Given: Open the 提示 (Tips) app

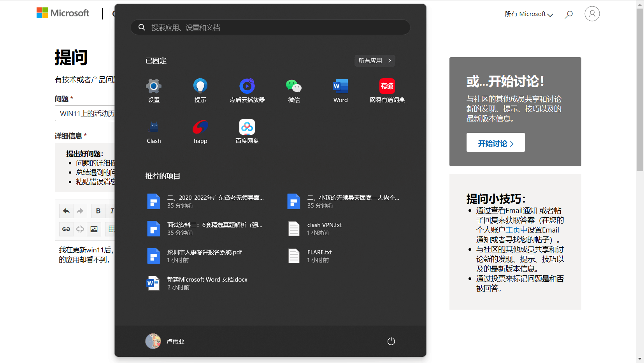Looking at the screenshot, I should (x=200, y=90).
